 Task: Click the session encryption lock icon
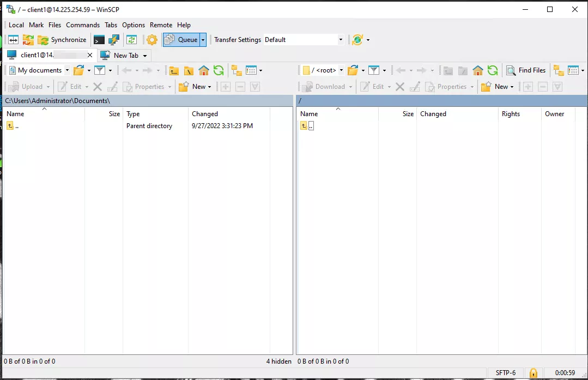533,373
